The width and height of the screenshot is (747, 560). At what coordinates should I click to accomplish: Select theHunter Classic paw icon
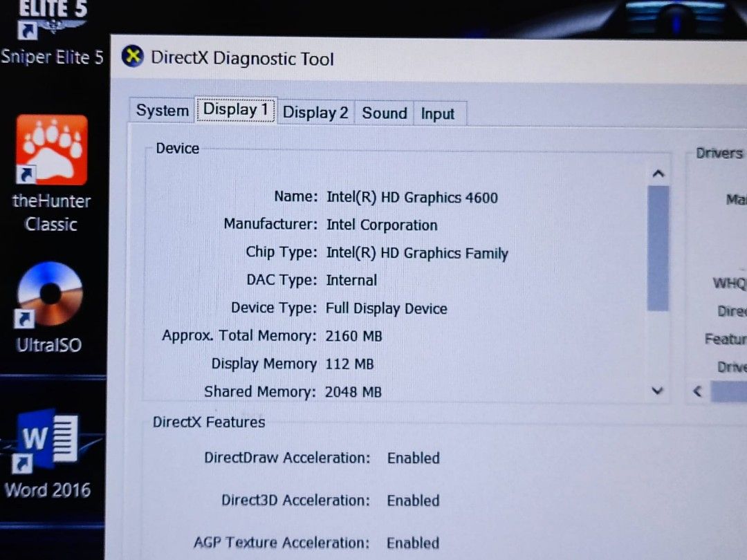click(52, 149)
